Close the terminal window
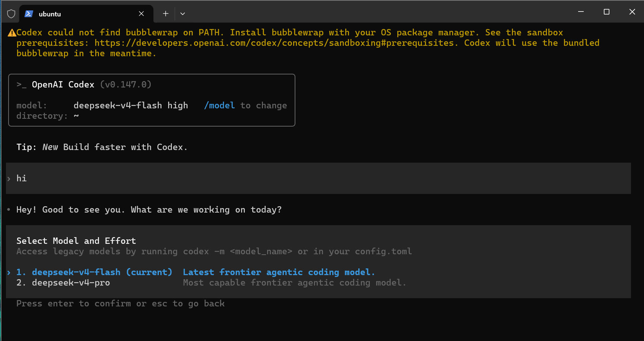Viewport: 644px width, 341px height. click(632, 12)
